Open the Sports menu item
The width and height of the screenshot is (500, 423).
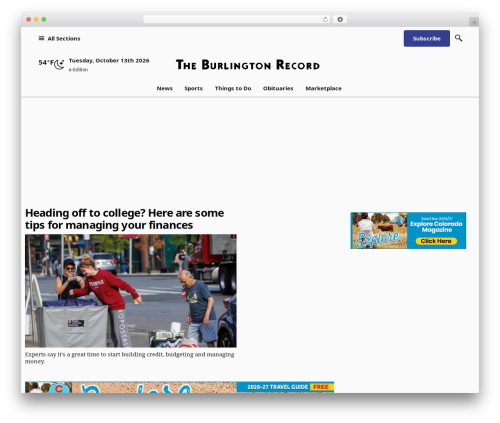click(x=194, y=88)
